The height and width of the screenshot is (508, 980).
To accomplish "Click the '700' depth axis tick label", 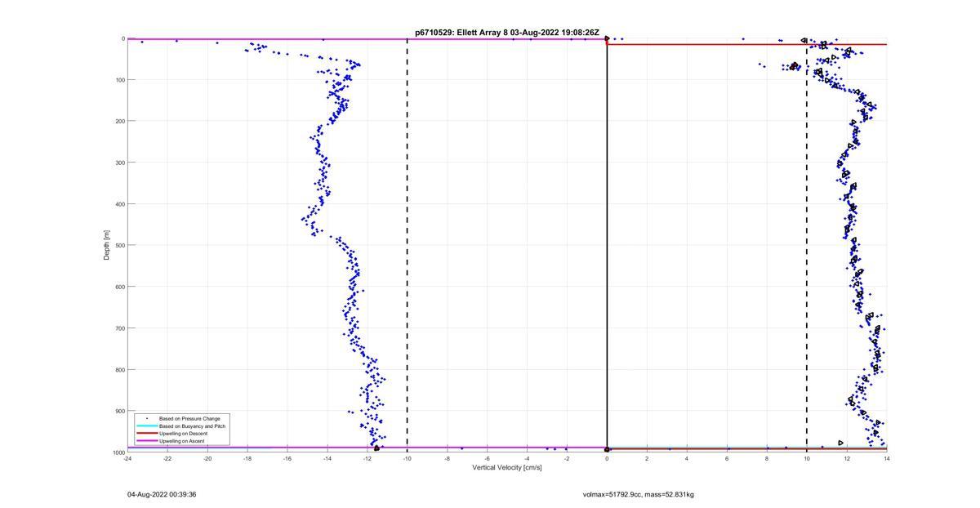I will click(119, 328).
